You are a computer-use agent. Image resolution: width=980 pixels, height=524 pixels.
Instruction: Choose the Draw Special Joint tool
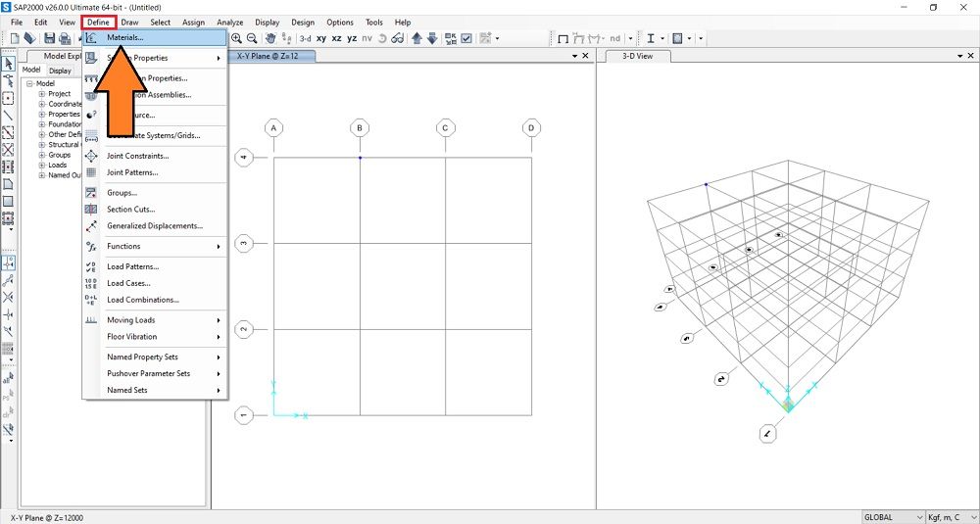point(8,99)
